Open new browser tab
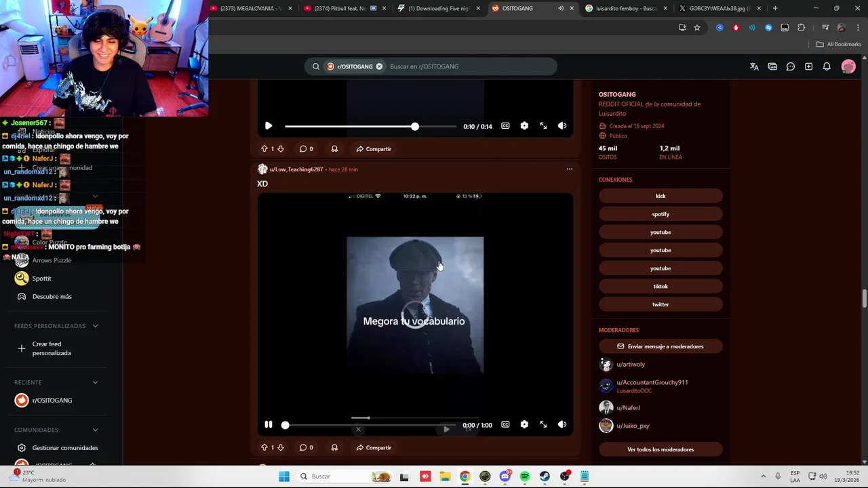This screenshot has width=868, height=488. point(775,8)
